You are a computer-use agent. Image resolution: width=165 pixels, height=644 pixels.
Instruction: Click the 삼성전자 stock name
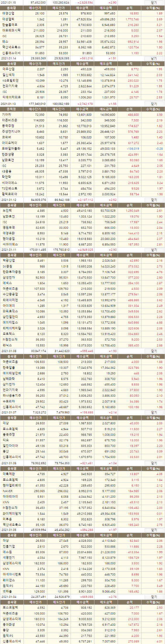8,277
